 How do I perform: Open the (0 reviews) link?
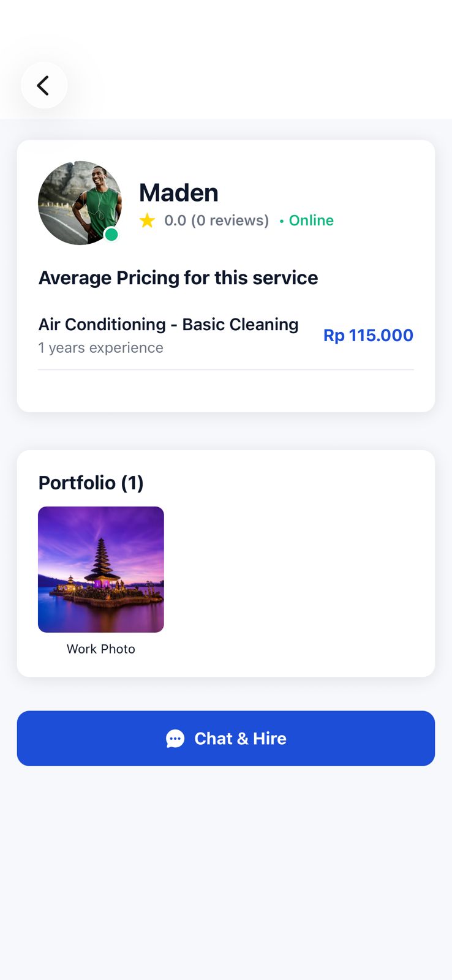point(230,221)
